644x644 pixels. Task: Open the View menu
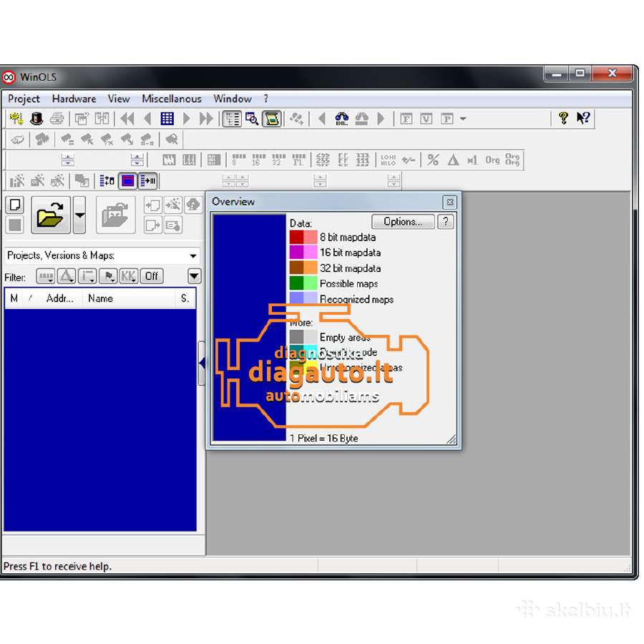point(119,99)
